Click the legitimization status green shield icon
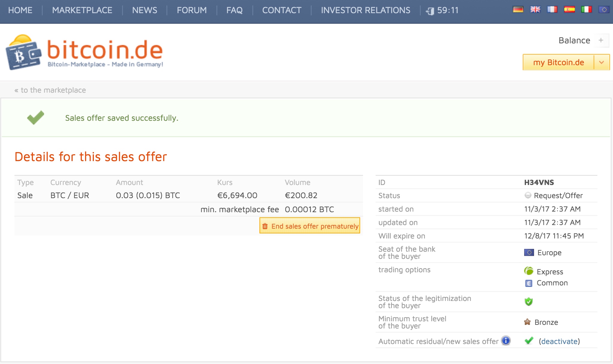 click(x=529, y=302)
